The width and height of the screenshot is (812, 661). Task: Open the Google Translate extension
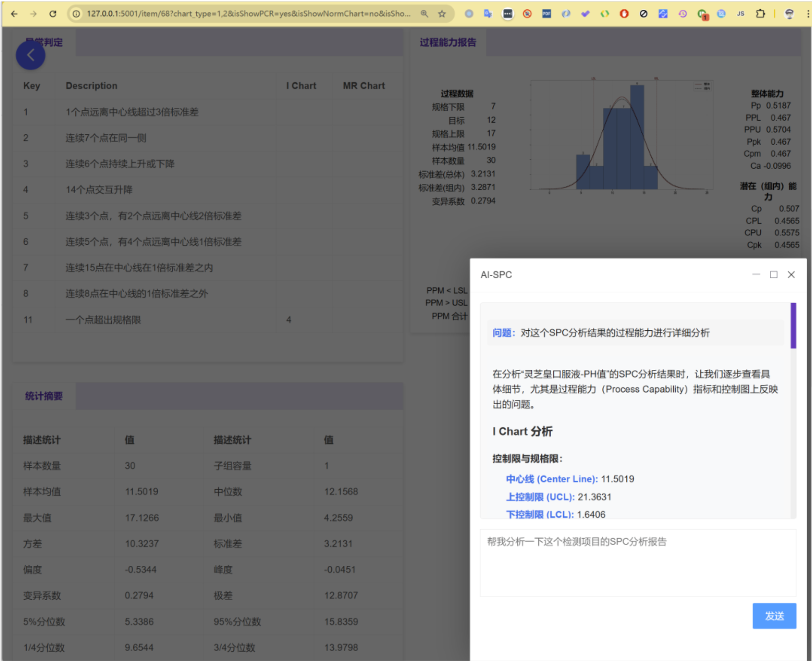coord(488,14)
